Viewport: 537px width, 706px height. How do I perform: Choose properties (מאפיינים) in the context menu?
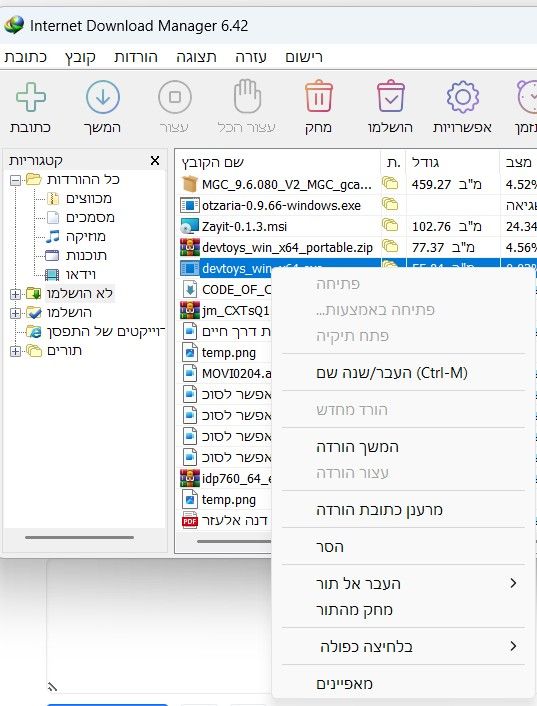344,684
